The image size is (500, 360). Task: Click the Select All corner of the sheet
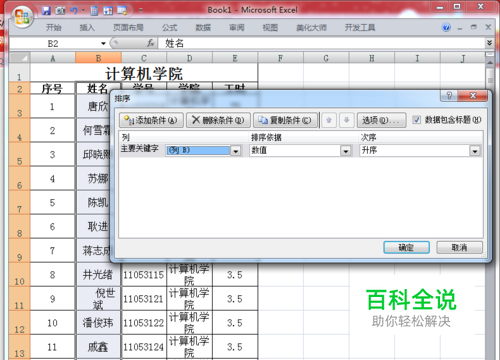point(19,58)
